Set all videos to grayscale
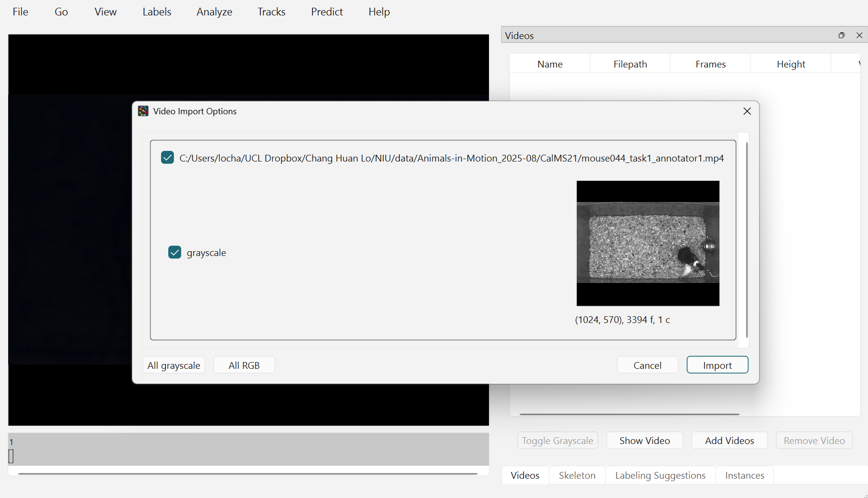Viewport: 868px width, 498px height. point(174,365)
